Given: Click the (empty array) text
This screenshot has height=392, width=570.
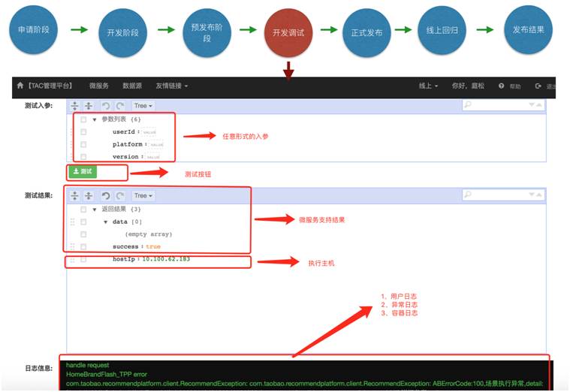Looking at the screenshot, I should (x=149, y=234).
